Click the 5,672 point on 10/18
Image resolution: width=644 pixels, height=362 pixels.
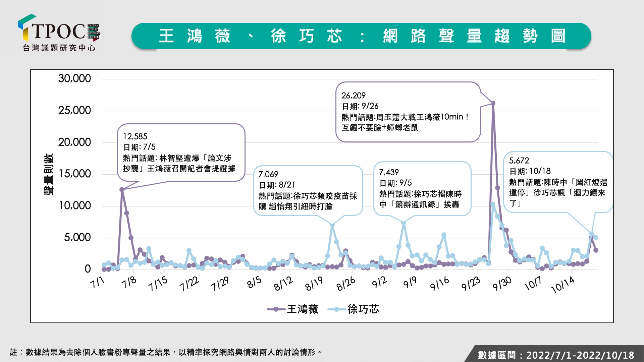click(591, 234)
